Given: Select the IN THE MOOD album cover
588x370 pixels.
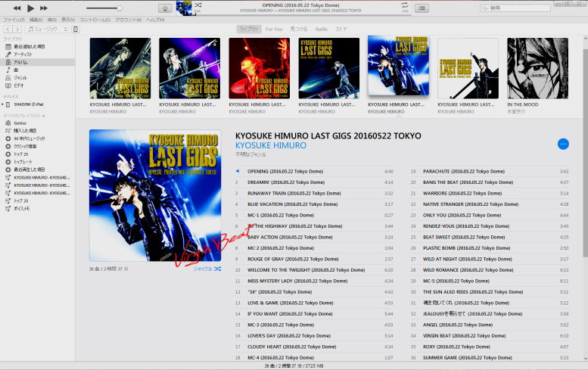Looking at the screenshot, I should (537, 68).
